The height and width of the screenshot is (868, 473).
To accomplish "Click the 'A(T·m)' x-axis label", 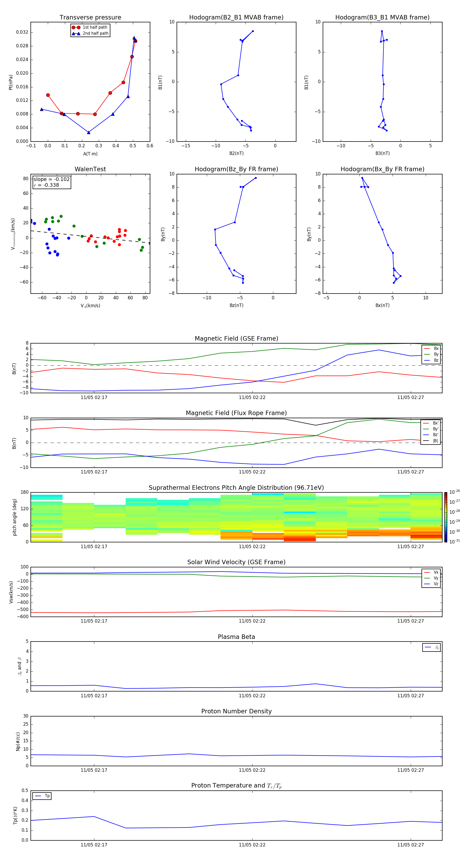I will click(90, 154).
